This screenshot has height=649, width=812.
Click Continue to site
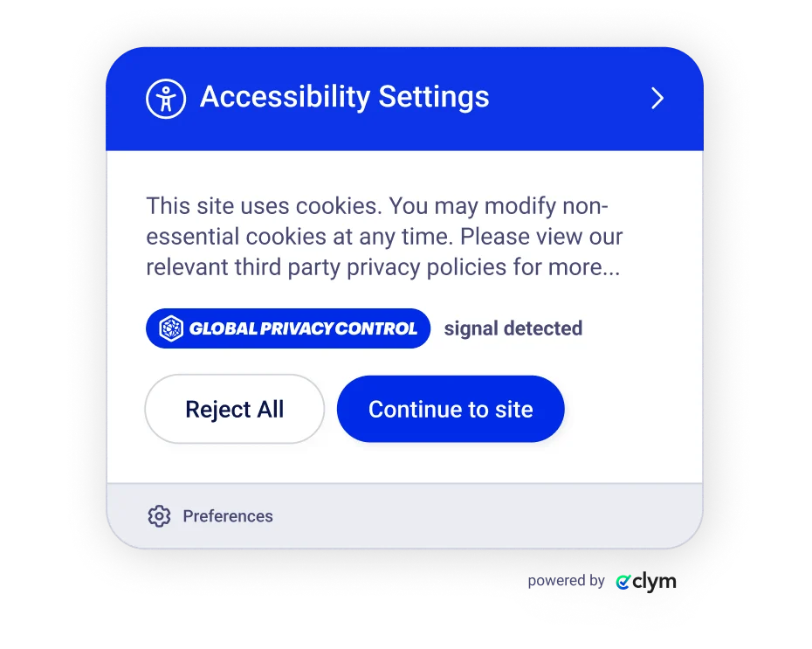point(451,409)
